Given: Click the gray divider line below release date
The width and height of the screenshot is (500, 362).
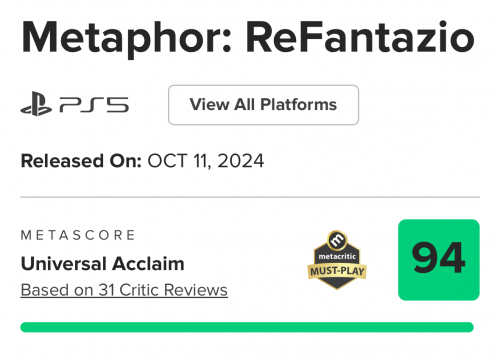Looking at the screenshot, I should [x=250, y=197].
